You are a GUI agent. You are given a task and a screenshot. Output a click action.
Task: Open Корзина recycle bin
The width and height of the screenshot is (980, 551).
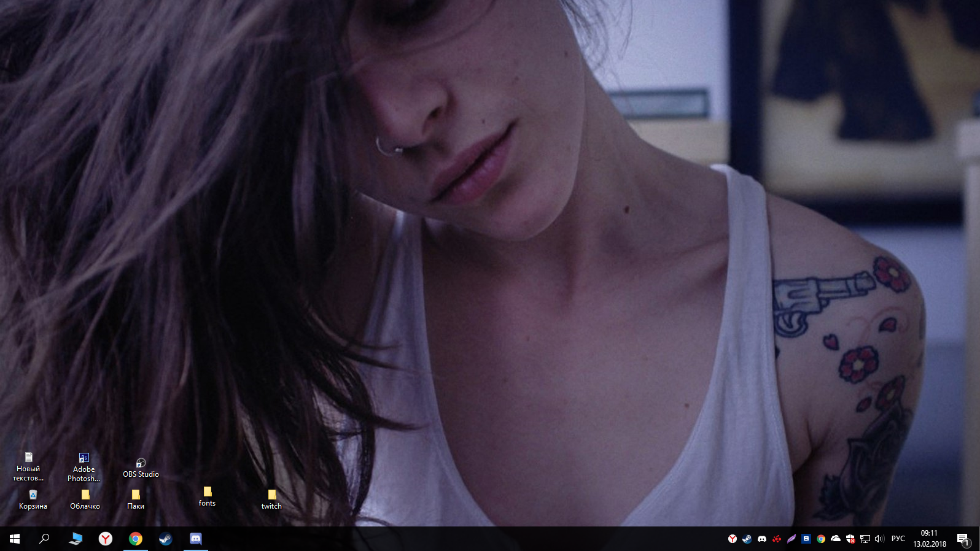tap(33, 500)
